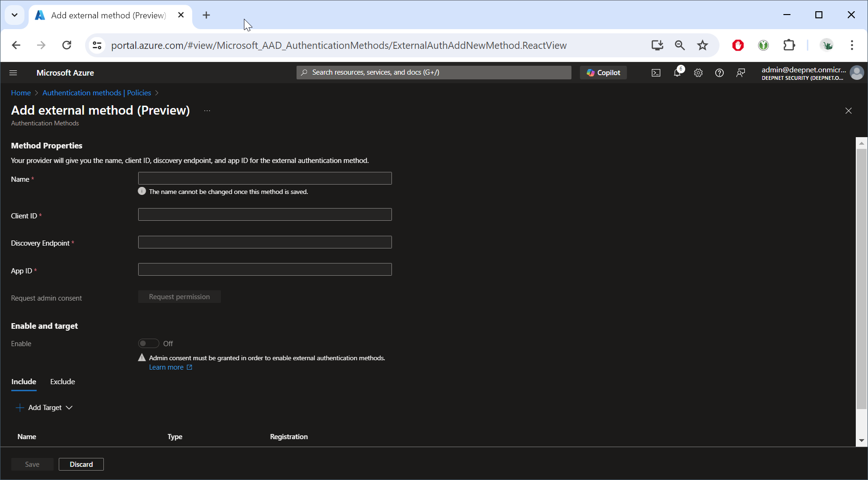
Task: Open Cloud Shell from the top bar
Action: [656, 73]
